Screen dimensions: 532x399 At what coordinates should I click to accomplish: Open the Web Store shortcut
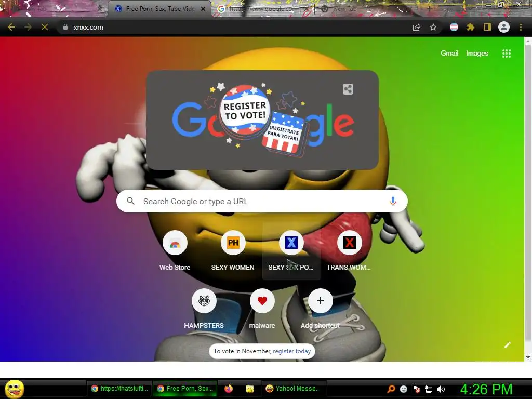175,251
